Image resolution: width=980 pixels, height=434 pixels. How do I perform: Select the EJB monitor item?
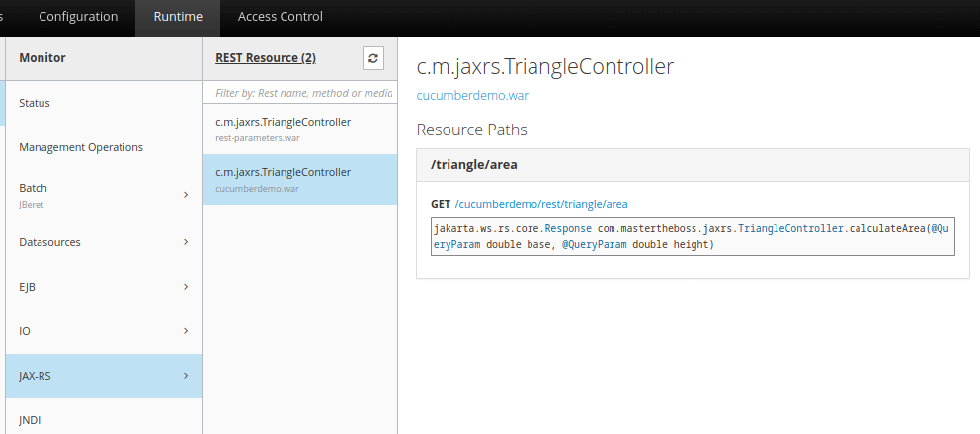click(x=104, y=287)
